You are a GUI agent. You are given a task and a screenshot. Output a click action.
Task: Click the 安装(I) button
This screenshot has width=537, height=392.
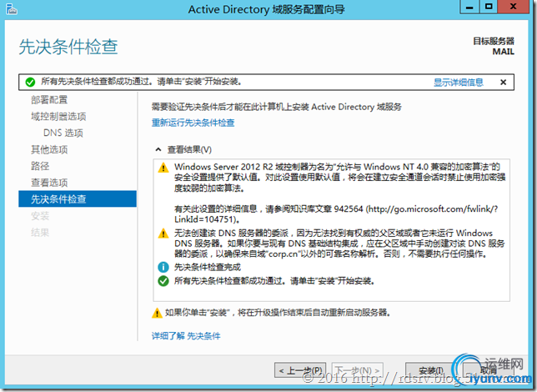click(431, 370)
